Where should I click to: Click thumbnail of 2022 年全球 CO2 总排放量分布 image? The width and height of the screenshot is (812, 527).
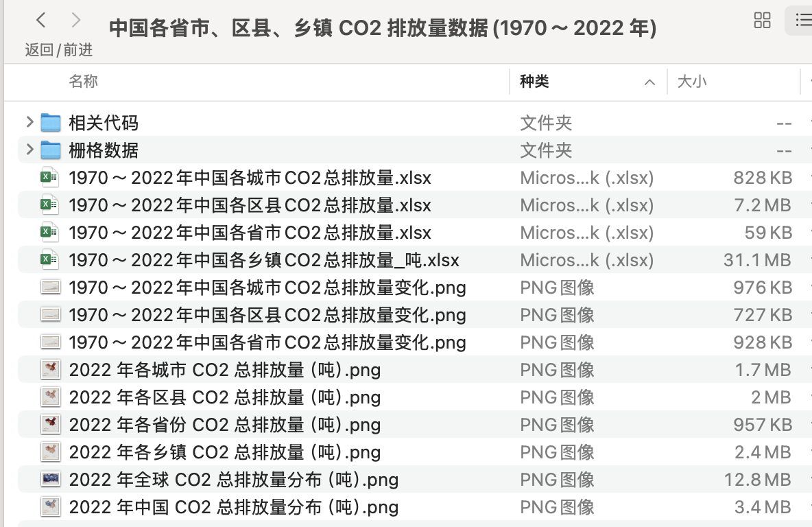point(51,480)
